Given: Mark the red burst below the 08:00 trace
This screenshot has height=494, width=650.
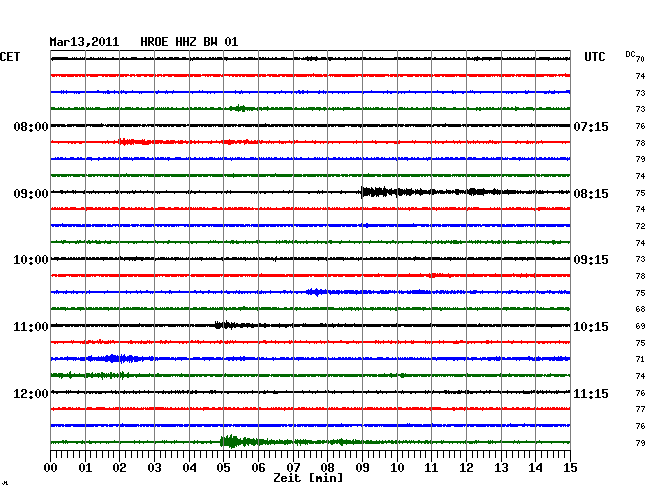Looking at the screenshot, I should 135,142.
